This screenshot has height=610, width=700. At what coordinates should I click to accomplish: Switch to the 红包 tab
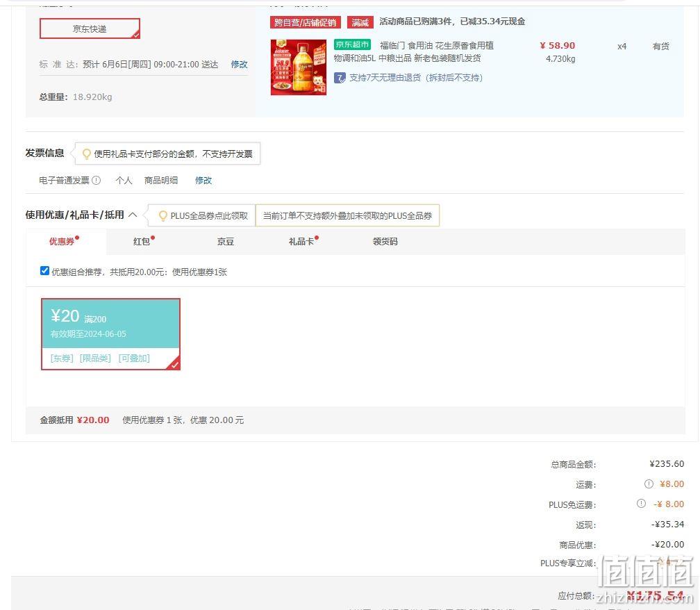[142, 242]
